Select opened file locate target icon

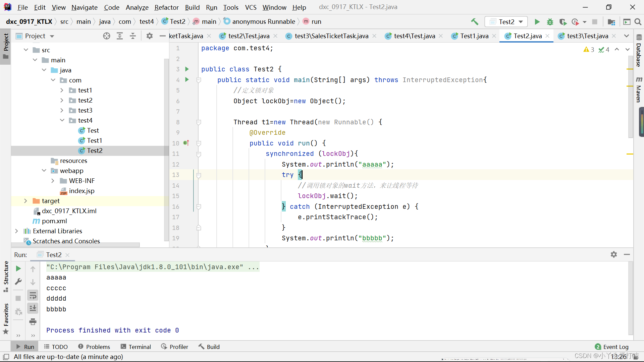coord(107,36)
